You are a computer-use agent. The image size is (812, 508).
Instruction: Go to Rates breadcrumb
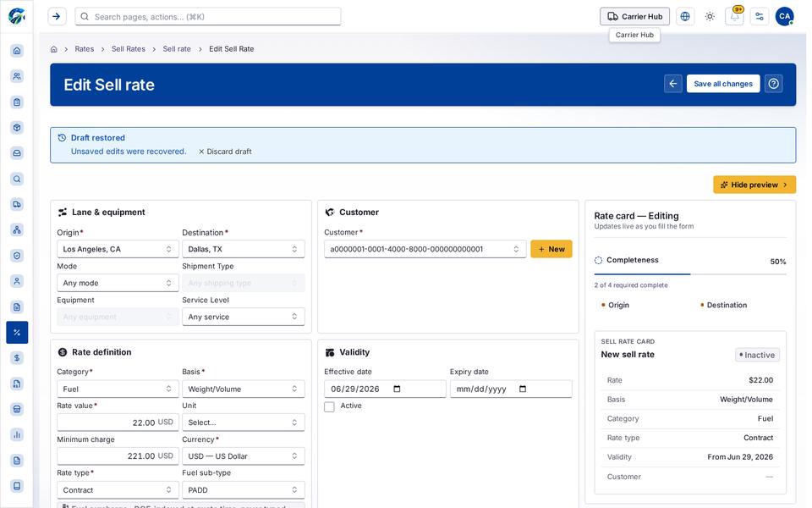coord(85,49)
